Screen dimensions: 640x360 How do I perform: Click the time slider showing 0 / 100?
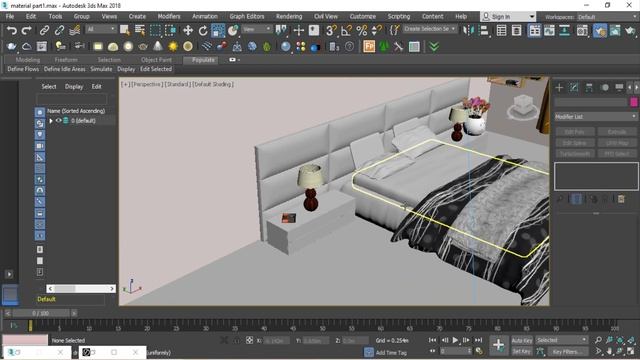(40, 313)
